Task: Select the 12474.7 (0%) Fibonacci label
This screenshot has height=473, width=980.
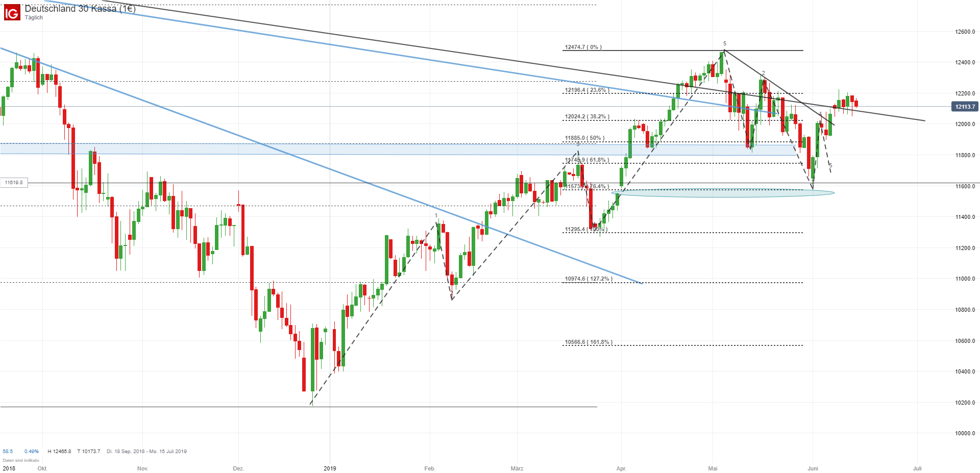Action: 583,47
